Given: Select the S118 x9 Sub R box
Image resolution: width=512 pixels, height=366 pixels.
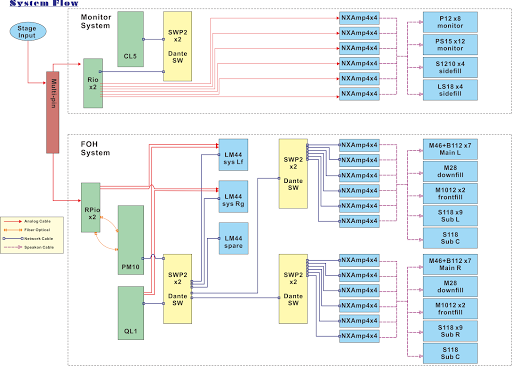Looking at the screenshot, I should click(450, 331).
